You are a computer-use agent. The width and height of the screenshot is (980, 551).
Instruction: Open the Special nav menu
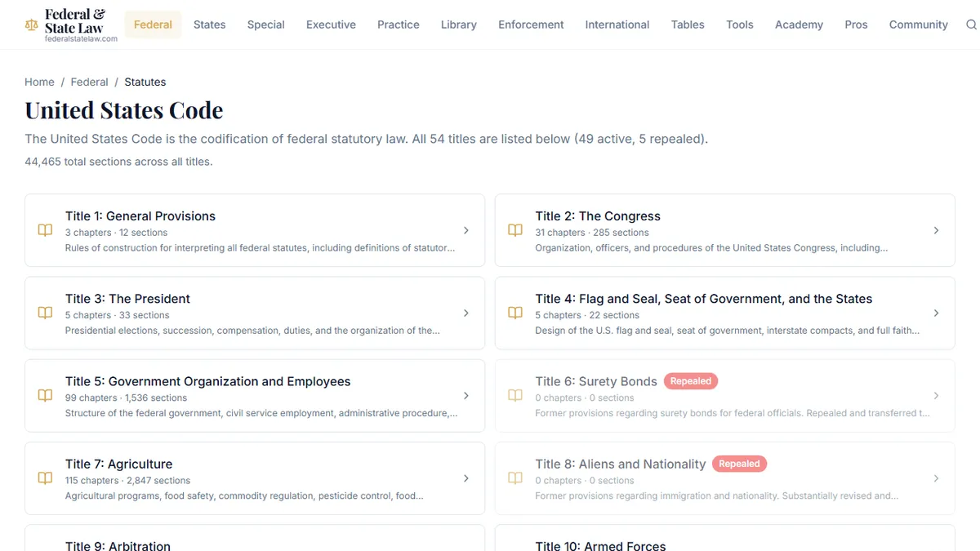click(x=266, y=24)
